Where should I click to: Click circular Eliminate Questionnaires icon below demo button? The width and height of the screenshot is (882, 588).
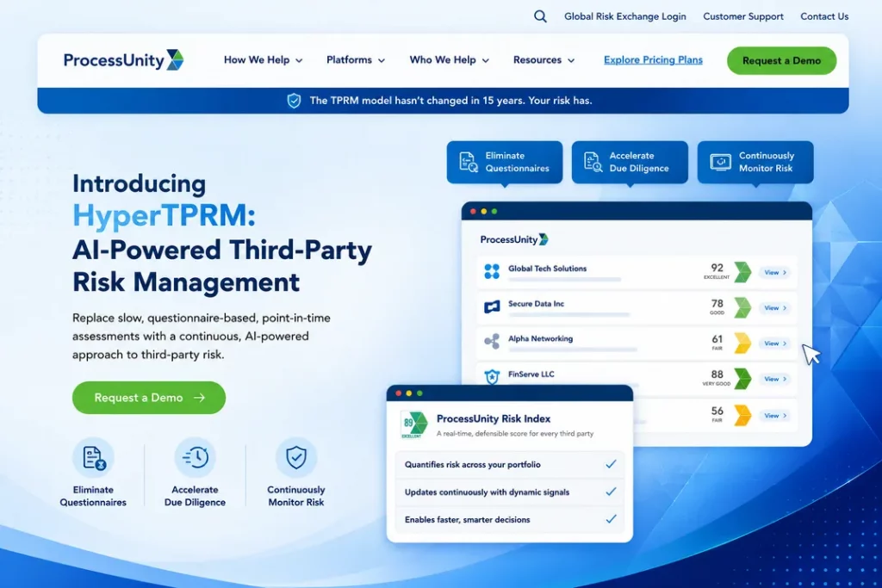tap(93, 458)
